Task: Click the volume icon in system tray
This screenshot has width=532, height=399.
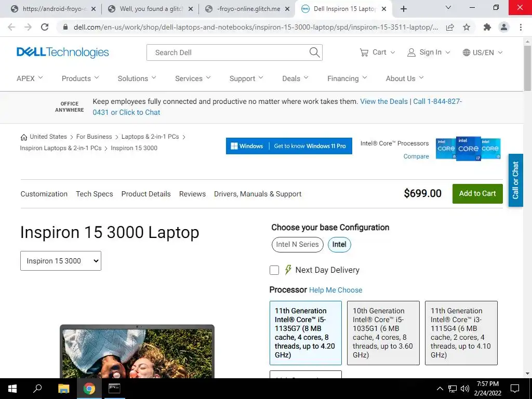Action: pyautogui.click(x=465, y=389)
